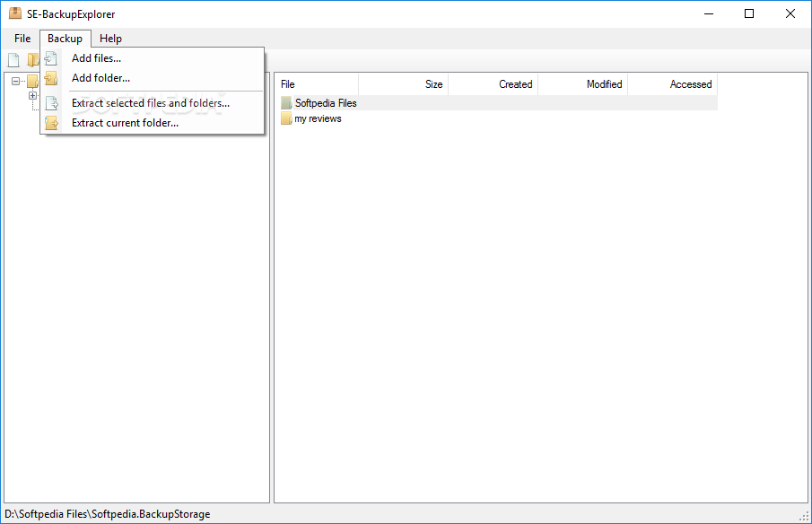Screen dimensions: 812x524
Task: Click the window resize grip
Action: (804, 516)
